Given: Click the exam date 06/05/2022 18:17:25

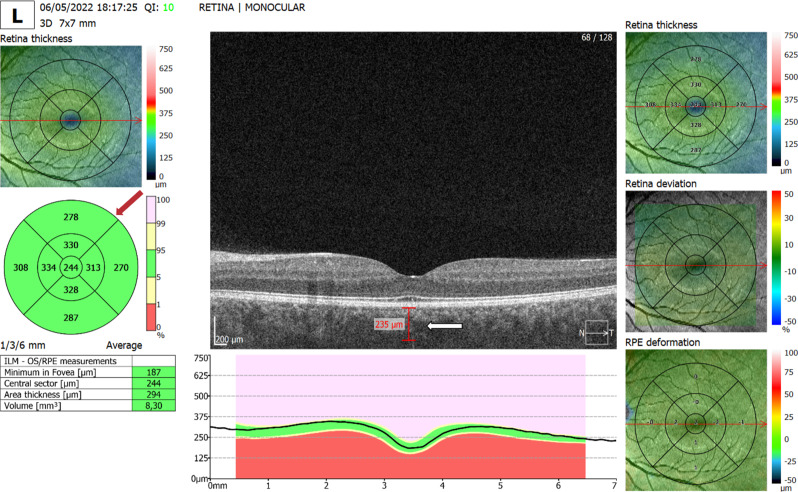Looking at the screenshot, I should tap(89, 8).
